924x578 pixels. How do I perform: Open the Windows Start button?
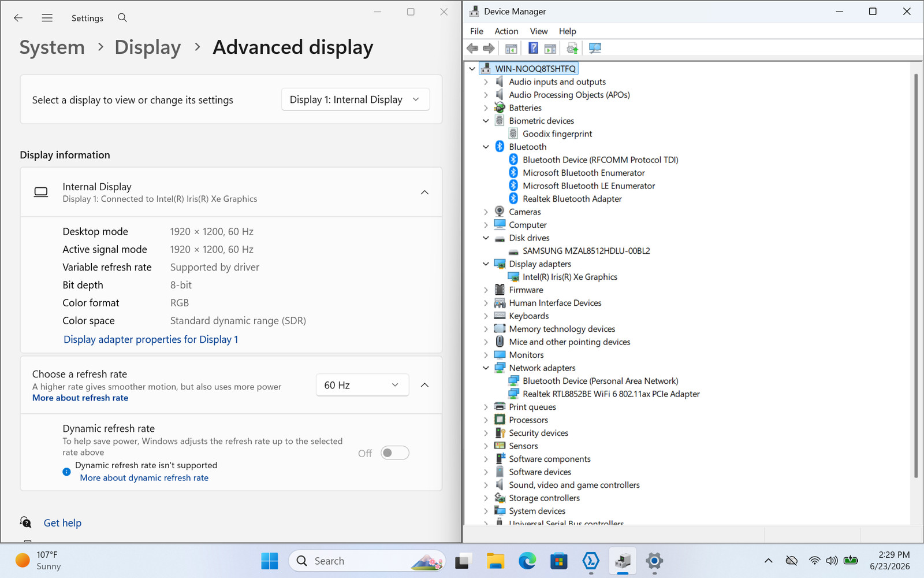point(270,561)
